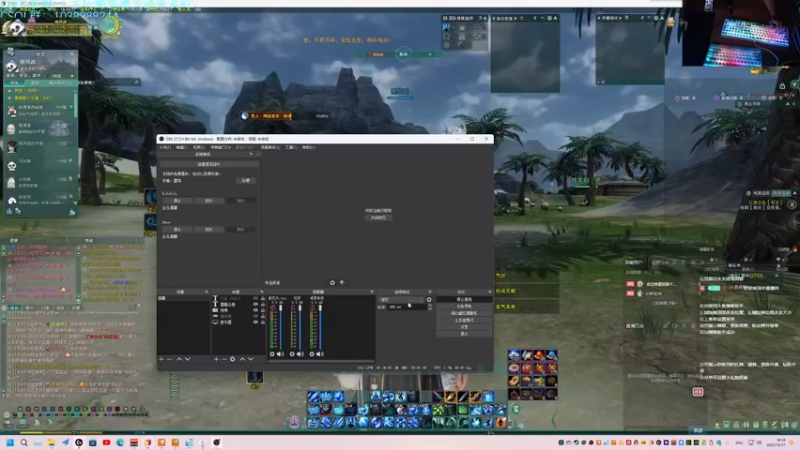
Task: Click the properties gear icon below the preview
Action: [332, 283]
